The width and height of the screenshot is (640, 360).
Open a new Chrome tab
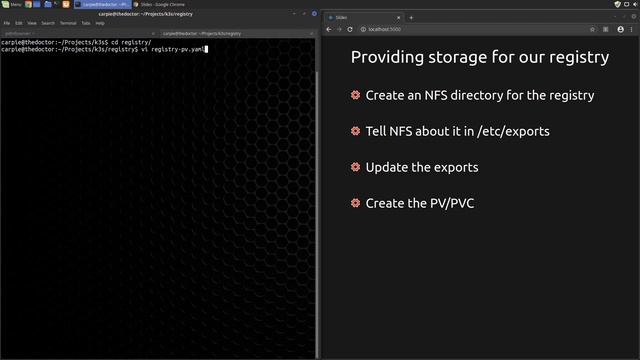point(411,18)
